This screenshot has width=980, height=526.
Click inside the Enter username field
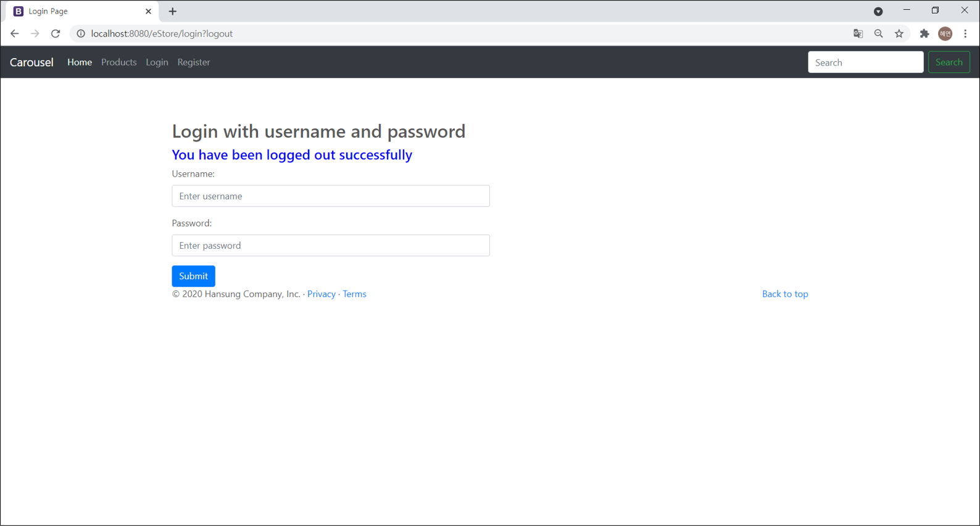(x=331, y=196)
